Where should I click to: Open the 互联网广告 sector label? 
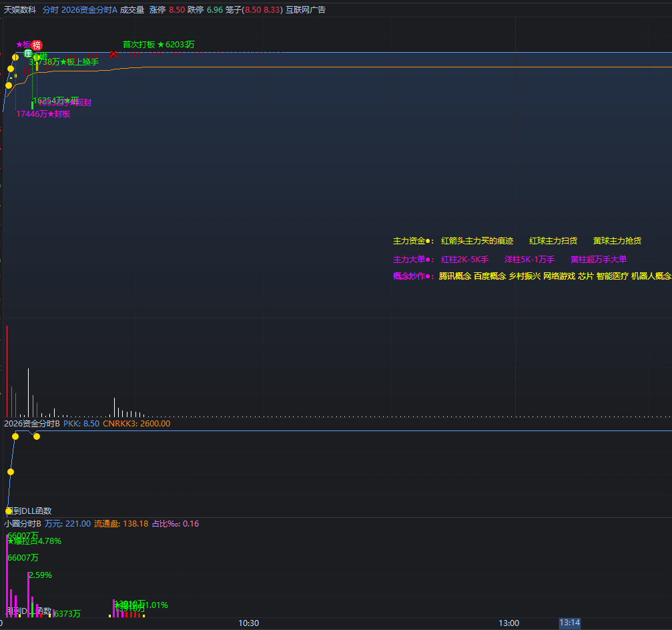click(306, 10)
